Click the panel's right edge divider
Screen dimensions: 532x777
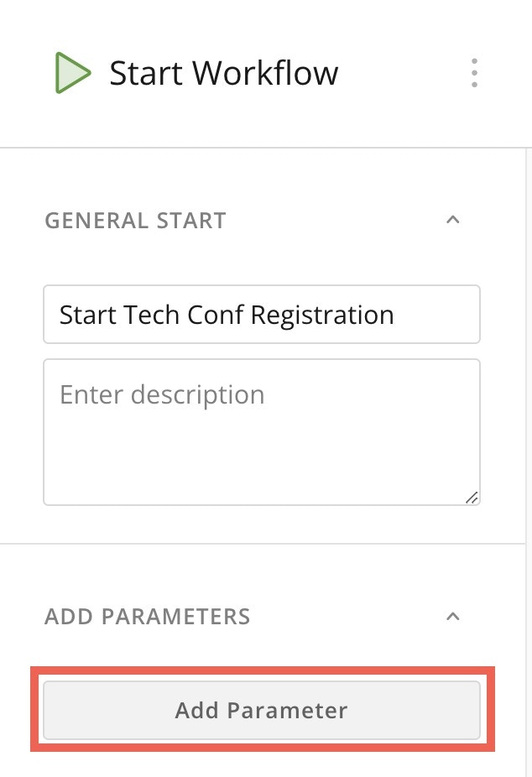526,462
